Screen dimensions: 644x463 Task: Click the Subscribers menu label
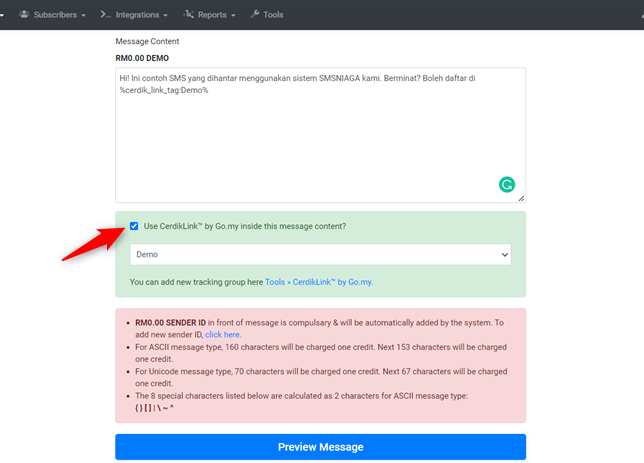tap(55, 15)
